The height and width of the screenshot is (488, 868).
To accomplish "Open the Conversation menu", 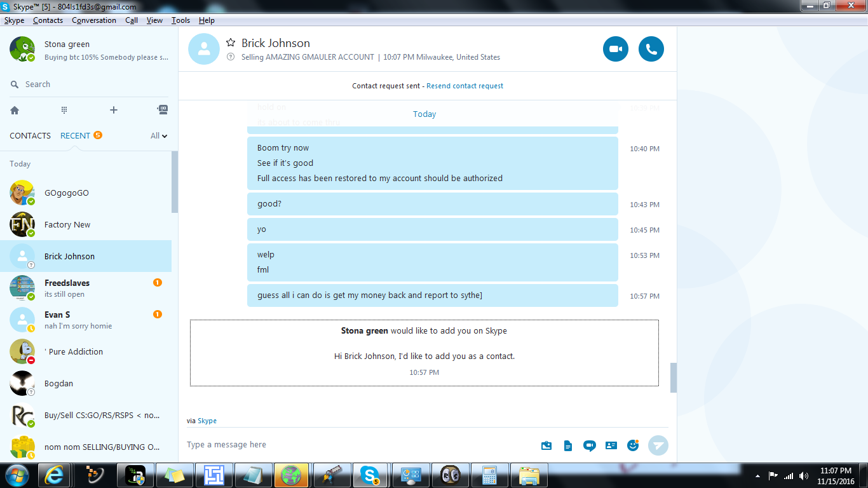I will pos(94,20).
